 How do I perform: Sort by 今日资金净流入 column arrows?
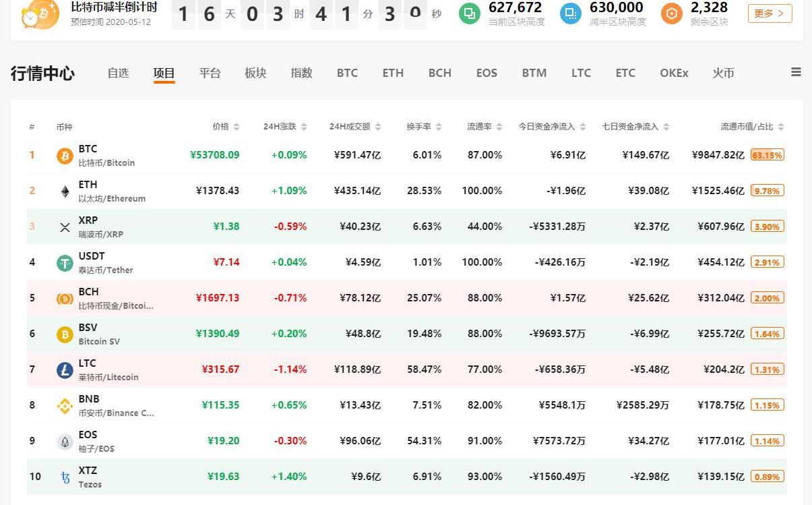pyautogui.click(x=583, y=127)
